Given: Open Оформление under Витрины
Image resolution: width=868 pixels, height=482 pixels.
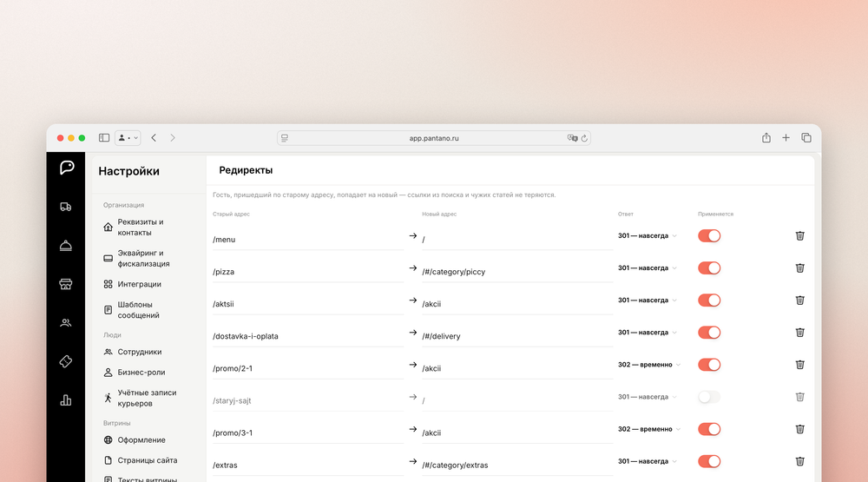Looking at the screenshot, I should click(141, 440).
